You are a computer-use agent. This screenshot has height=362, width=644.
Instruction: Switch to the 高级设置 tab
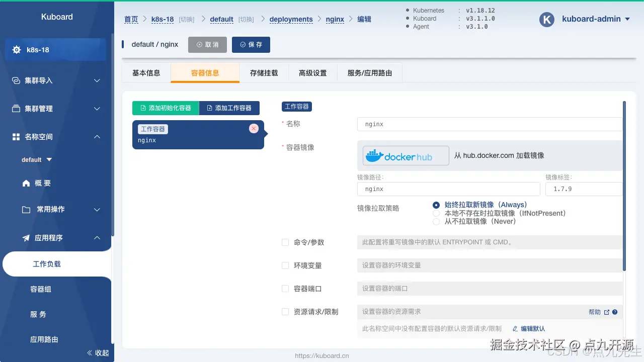point(312,73)
